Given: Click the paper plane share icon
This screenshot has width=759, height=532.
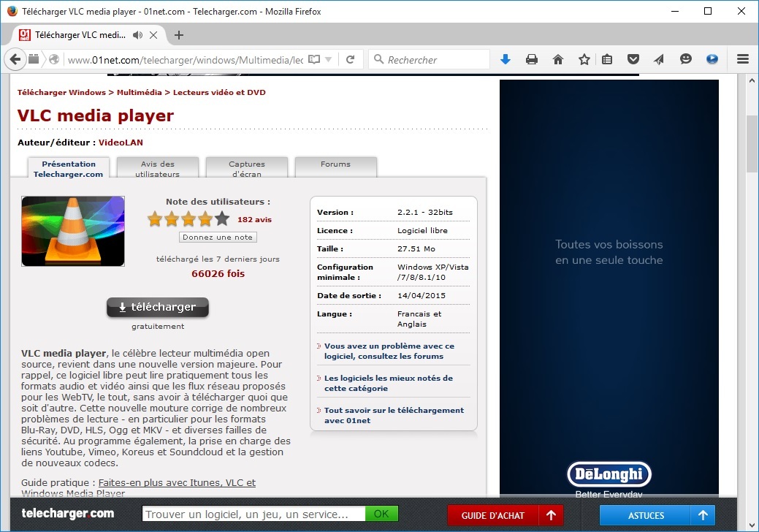Looking at the screenshot, I should [659, 59].
